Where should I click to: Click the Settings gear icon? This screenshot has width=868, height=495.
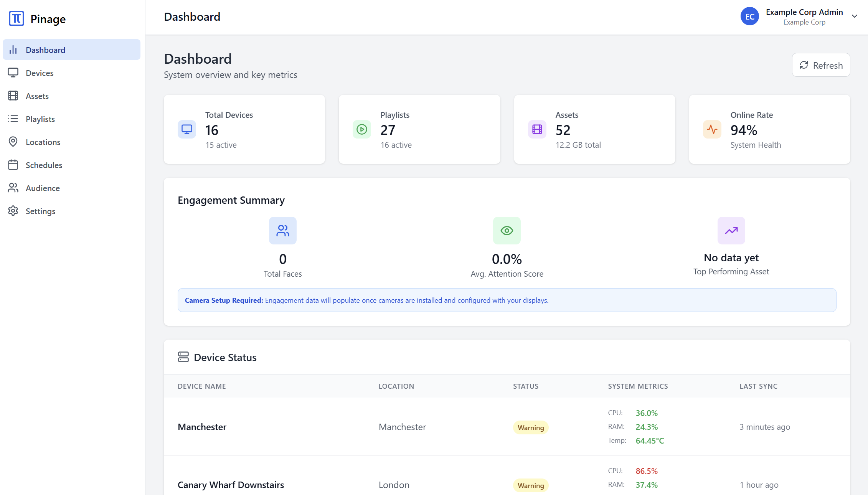[x=13, y=211]
